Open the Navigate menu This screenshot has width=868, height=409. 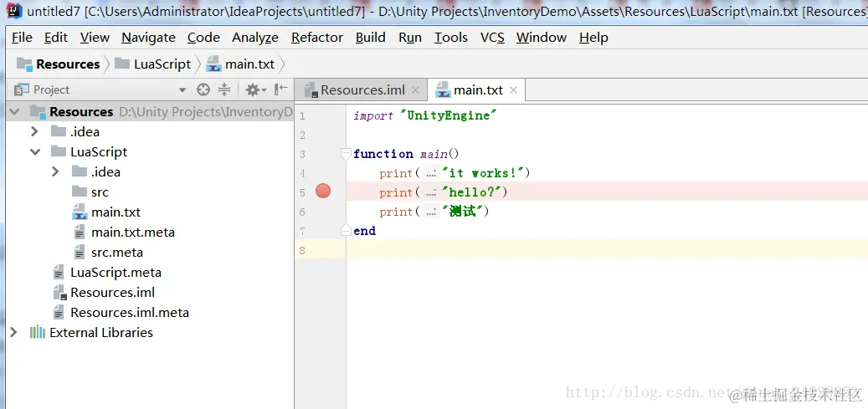(x=148, y=38)
